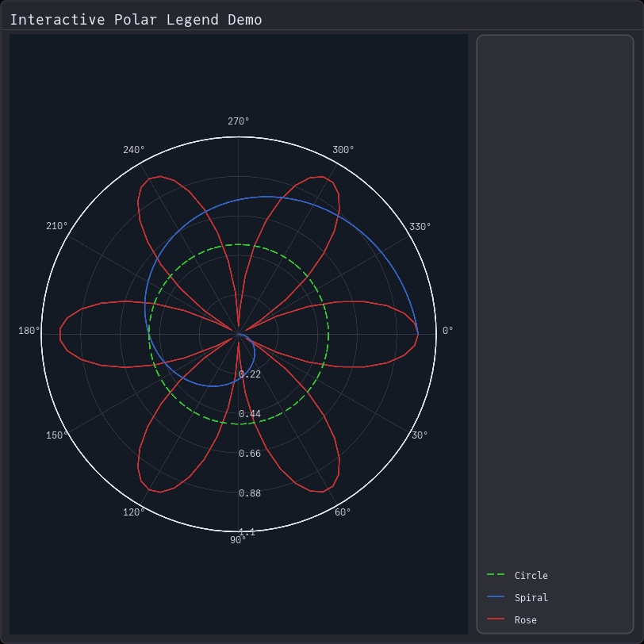Image resolution: width=644 pixels, height=644 pixels.
Task: Click the 300° angle label
Action: click(343, 150)
